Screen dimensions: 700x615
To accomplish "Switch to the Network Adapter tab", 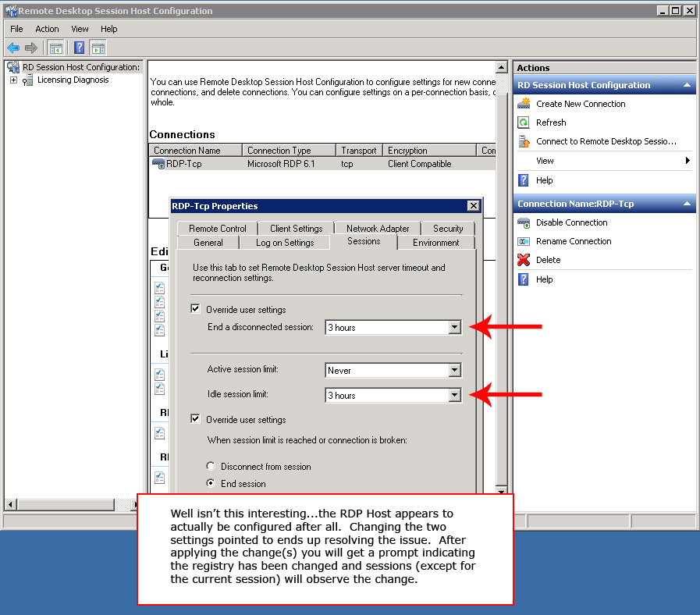I will click(378, 228).
